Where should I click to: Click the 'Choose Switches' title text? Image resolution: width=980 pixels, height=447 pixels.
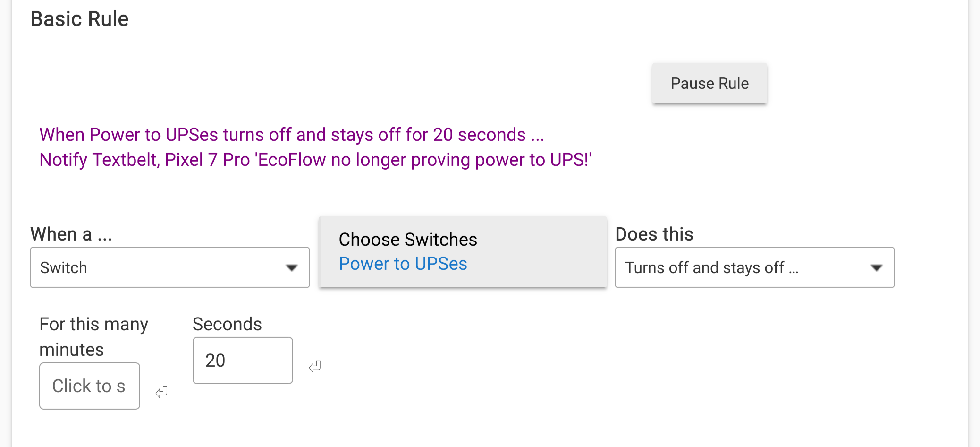pyautogui.click(x=408, y=240)
